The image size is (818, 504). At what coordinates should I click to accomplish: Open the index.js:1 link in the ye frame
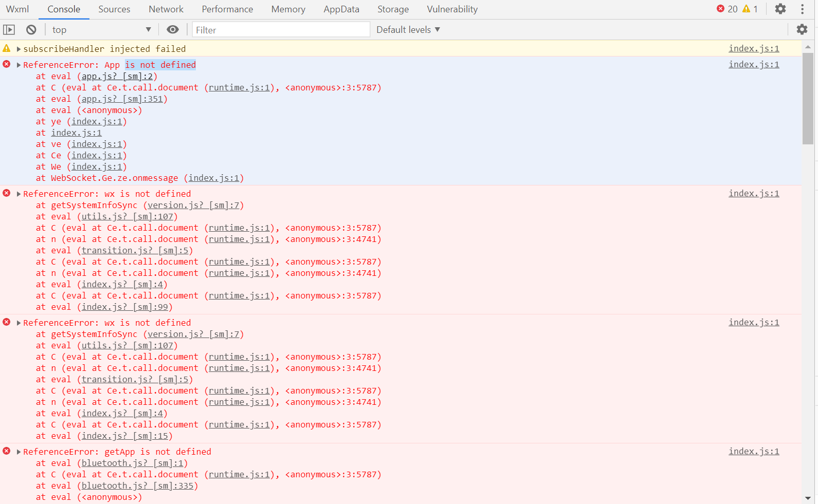coord(97,121)
